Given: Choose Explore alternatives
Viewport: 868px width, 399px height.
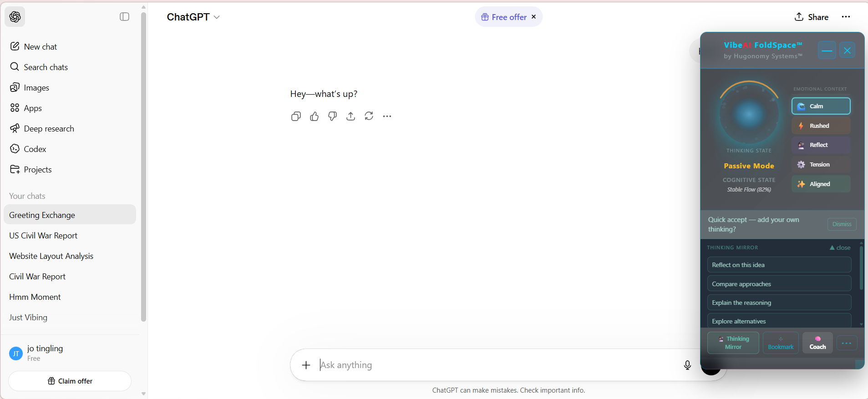Looking at the screenshot, I should pos(779,320).
